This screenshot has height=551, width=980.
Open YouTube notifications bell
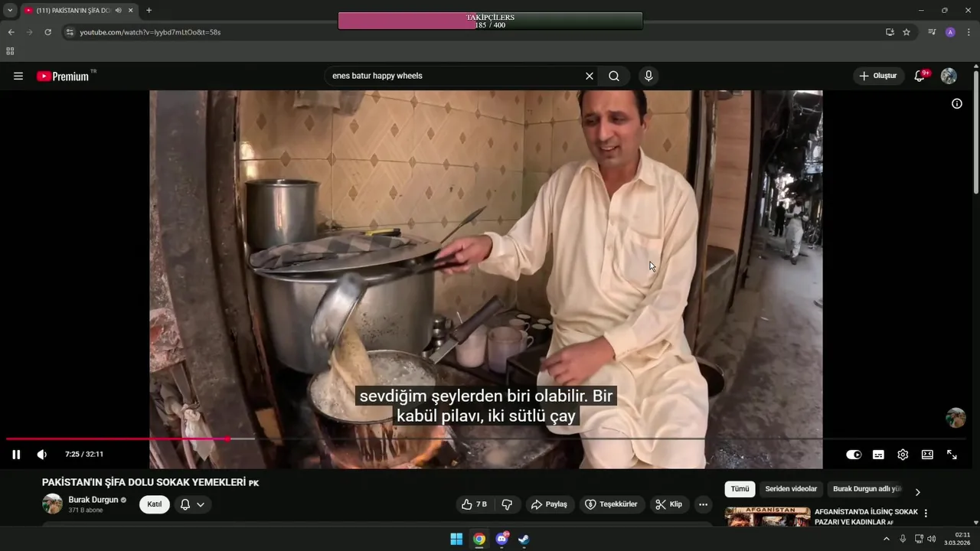click(x=920, y=76)
